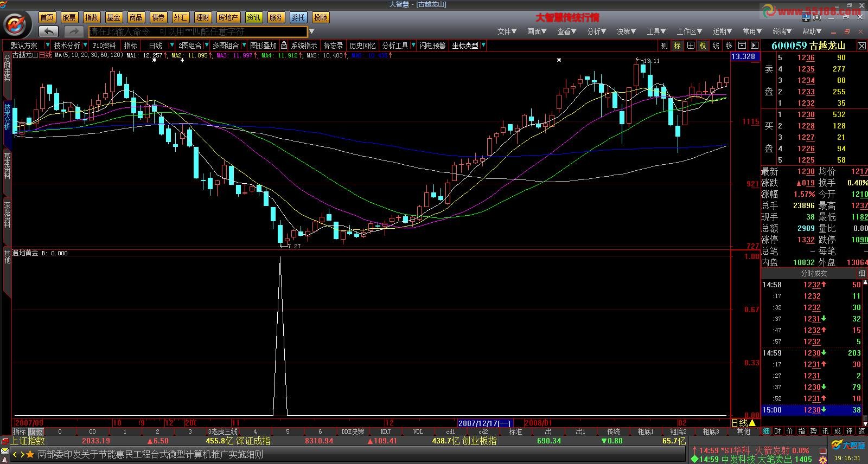Click the command input field
This screenshot has height=464, width=868.
198,31
